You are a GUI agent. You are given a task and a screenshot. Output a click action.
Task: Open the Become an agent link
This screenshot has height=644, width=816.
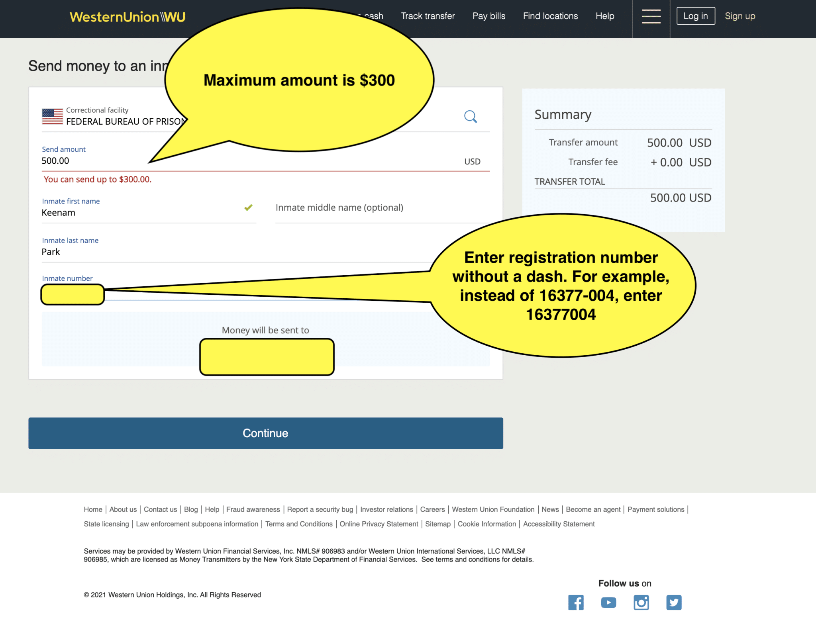click(x=593, y=509)
